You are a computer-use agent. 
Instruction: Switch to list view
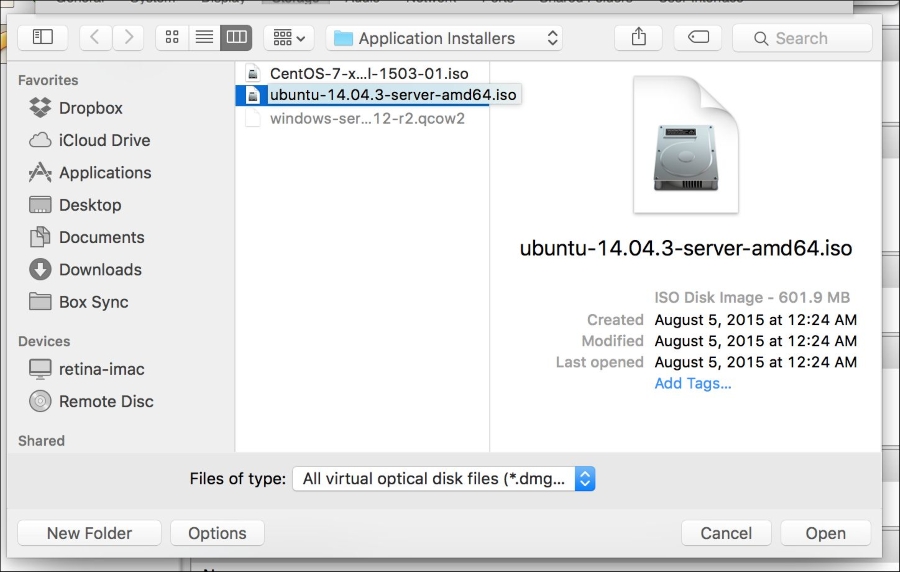click(x=204, y=38)
